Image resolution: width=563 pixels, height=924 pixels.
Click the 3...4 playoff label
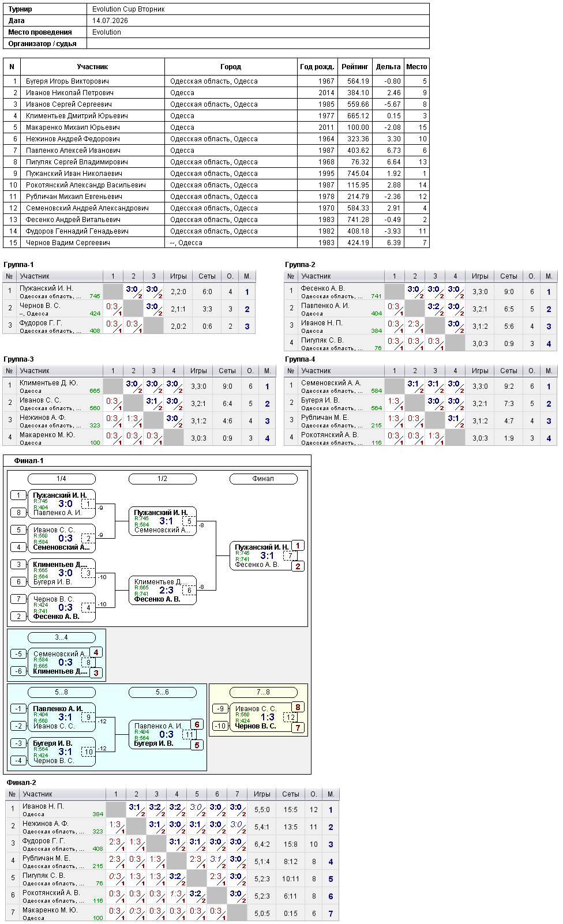coord(61,637)
